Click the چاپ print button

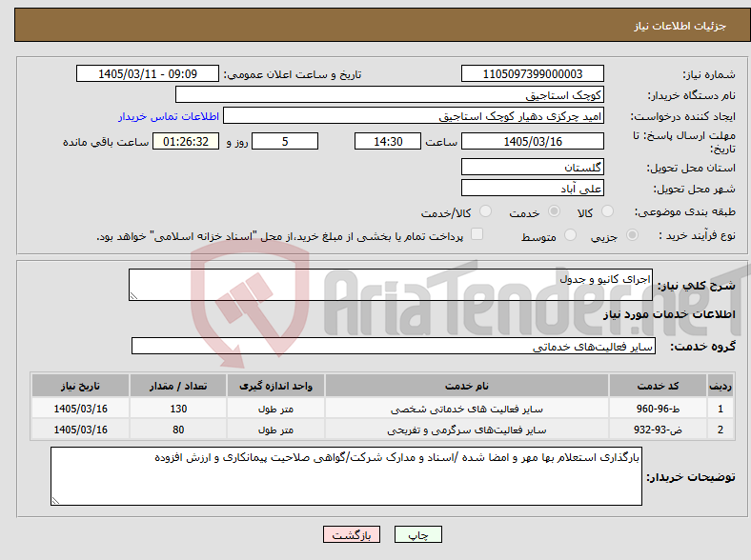coord(417,534)
